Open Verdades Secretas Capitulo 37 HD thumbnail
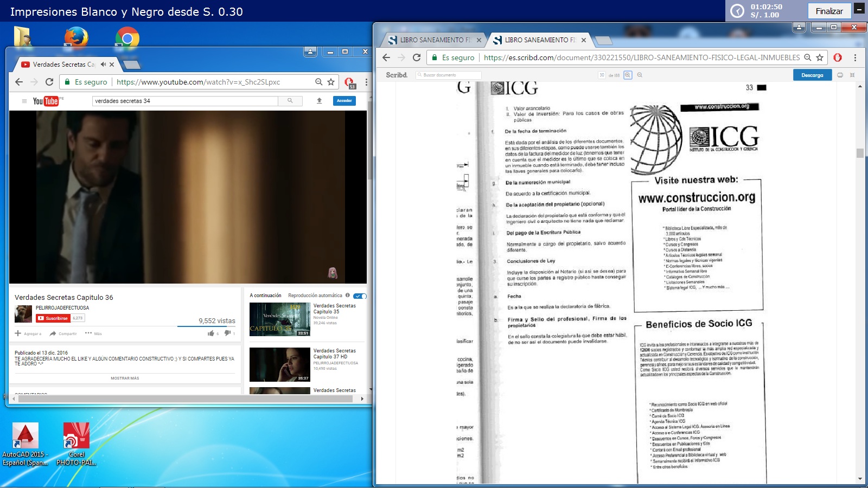 279,364
